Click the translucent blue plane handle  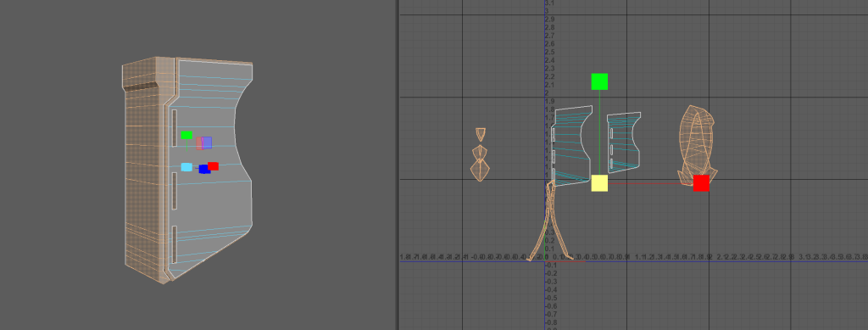click(207, 143)
